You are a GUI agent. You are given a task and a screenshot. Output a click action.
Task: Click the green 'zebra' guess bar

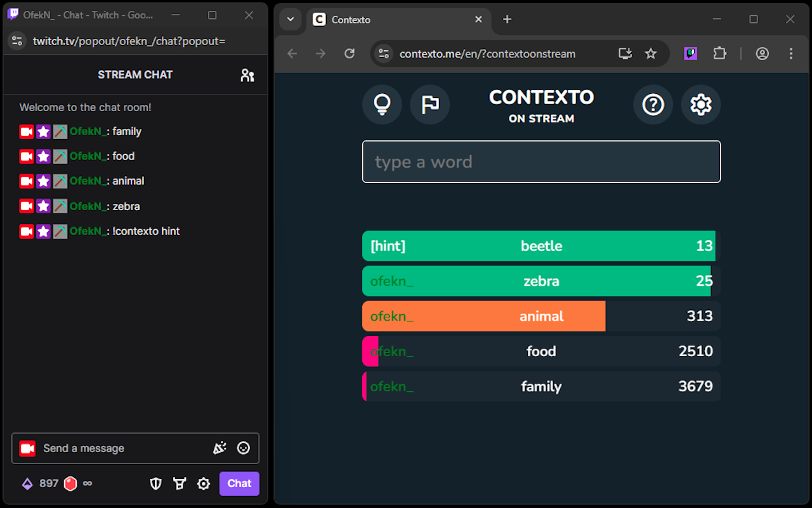point(541,281)
